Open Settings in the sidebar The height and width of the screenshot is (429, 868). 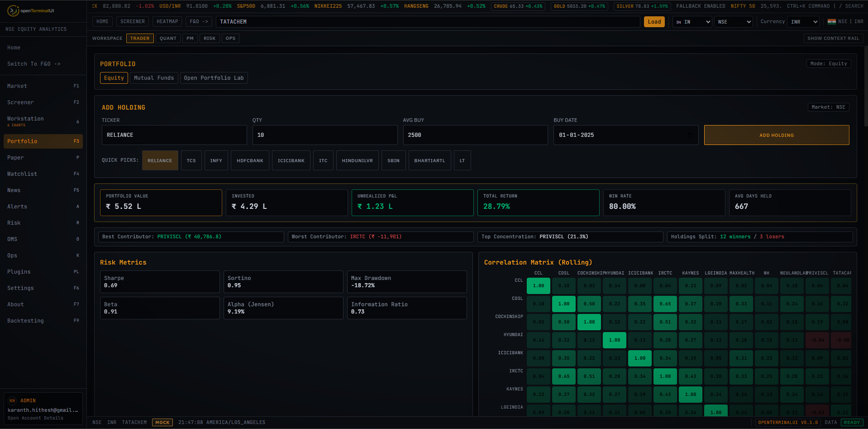[43, 288]
